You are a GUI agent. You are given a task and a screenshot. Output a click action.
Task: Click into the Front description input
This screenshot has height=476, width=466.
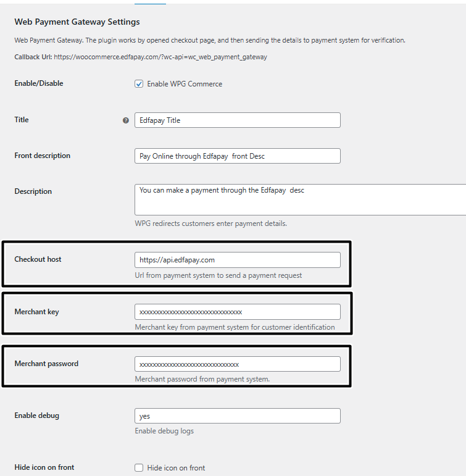pos(238,156)
